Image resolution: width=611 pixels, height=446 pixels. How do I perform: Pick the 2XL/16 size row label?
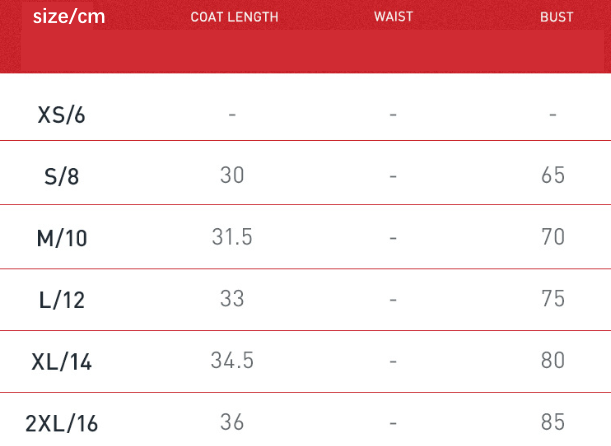[62, 423]
